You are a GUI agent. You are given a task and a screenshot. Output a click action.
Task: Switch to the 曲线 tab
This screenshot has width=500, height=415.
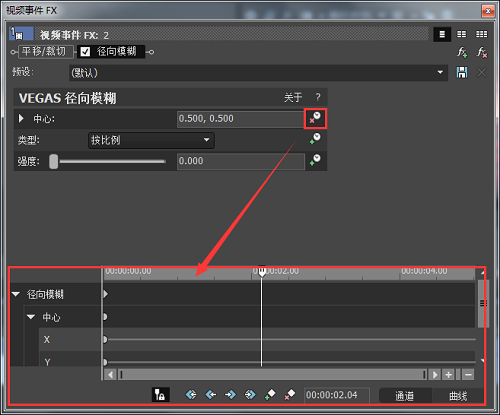458,396
